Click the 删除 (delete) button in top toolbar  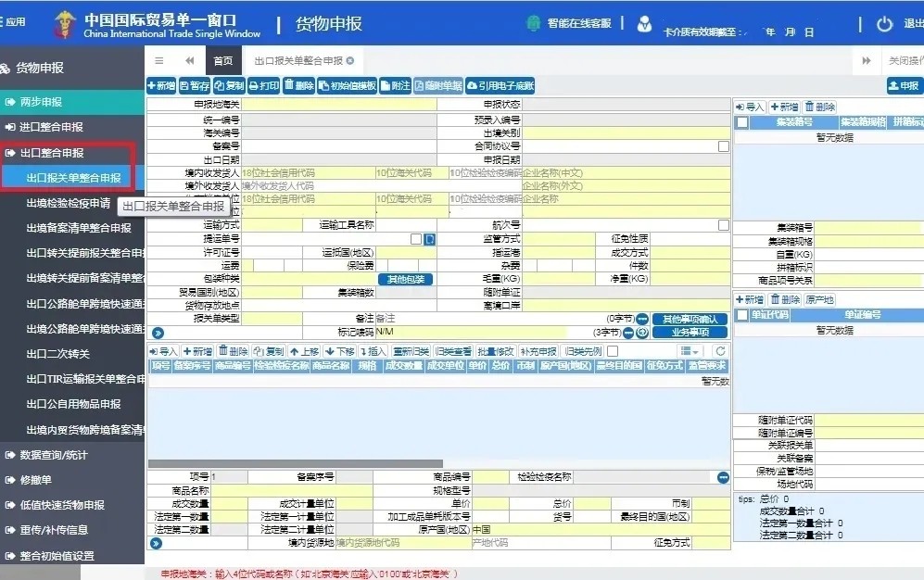point(298,86)
